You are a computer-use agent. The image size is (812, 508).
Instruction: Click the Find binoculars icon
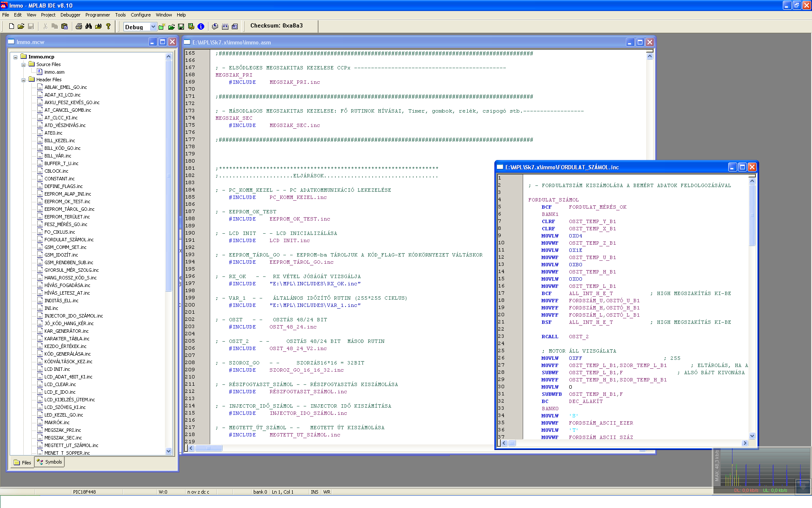(x=88, y=26)
